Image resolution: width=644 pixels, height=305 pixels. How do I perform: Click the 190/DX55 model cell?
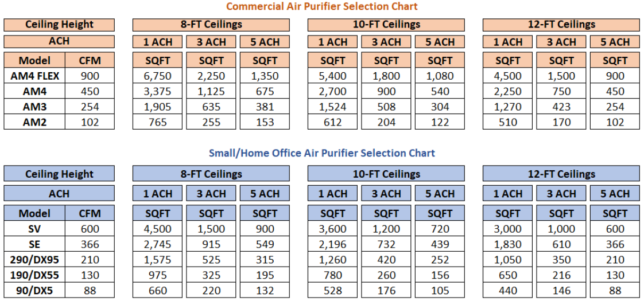[x=34, y=275]
